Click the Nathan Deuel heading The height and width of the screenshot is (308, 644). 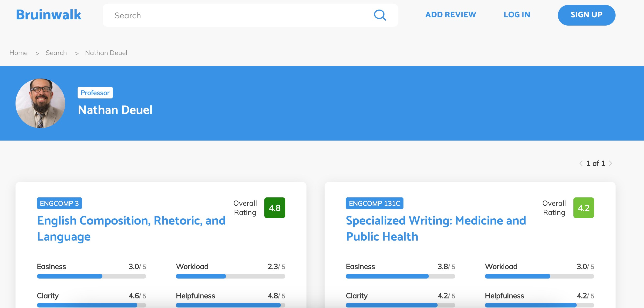pos(115,110)
